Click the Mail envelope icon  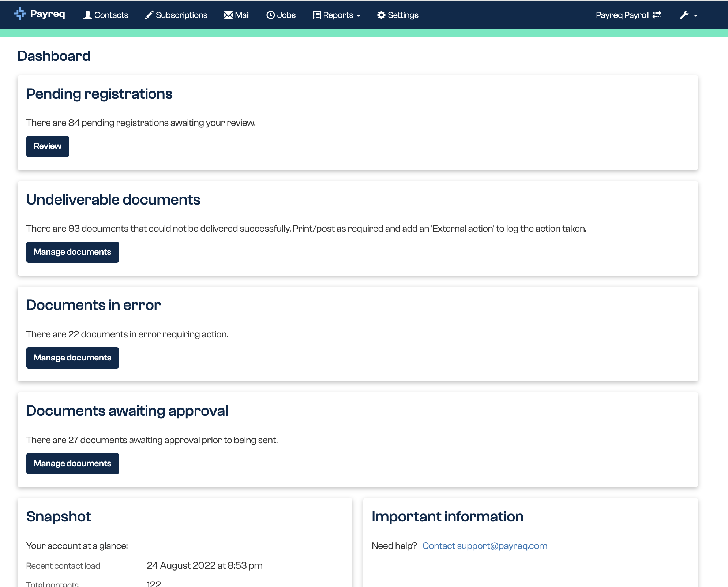point(228,15)
